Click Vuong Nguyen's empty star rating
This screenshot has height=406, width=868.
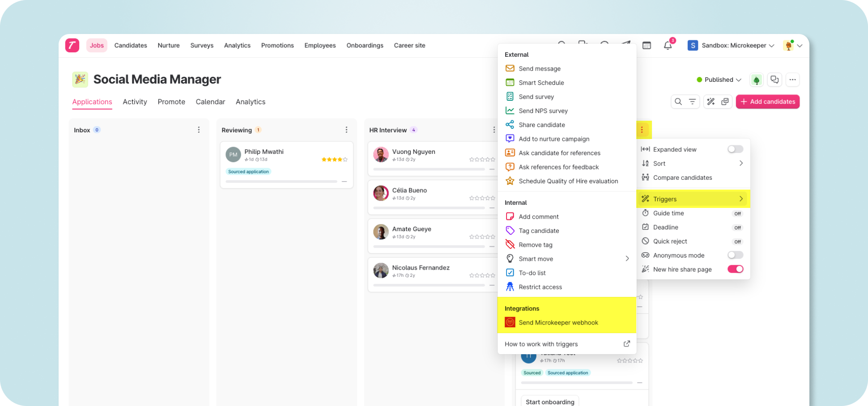click(482, 159)
